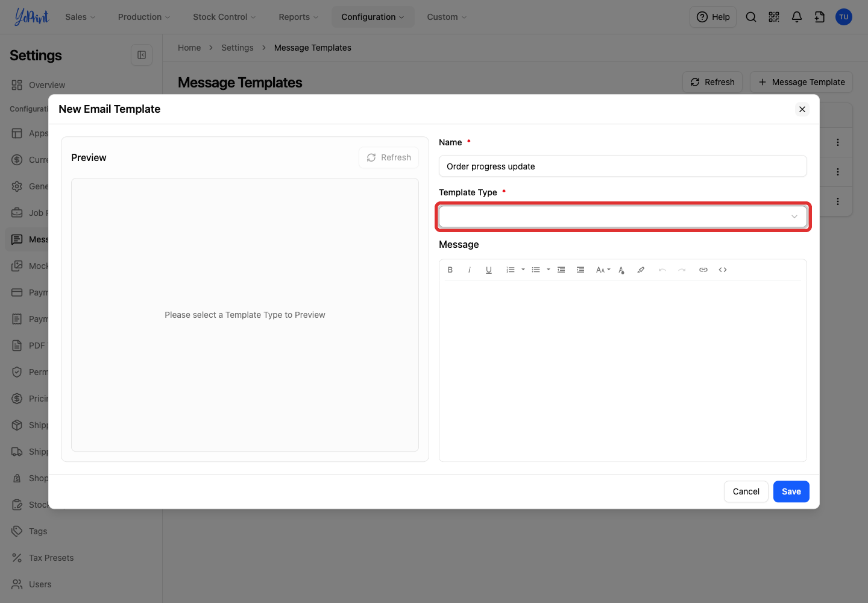The image size is (868, 603).
Task: Open the QR code scanner in the top bar
Action: (x=774, y=17)
